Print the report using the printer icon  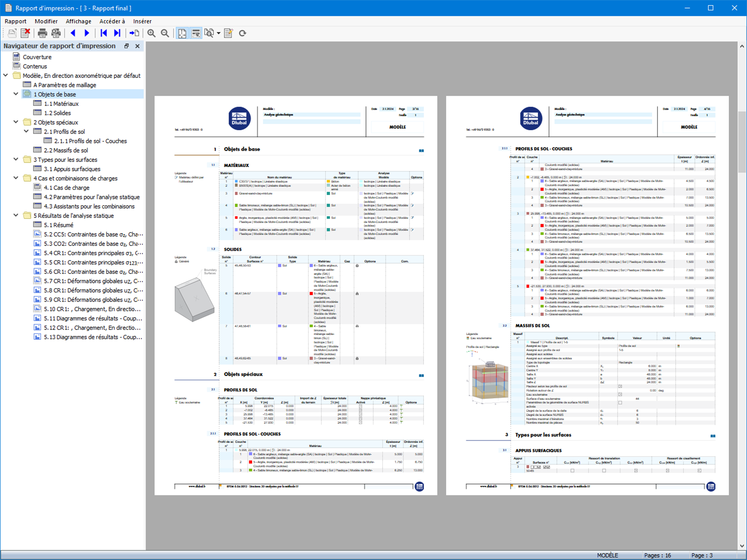pos(42,33)
